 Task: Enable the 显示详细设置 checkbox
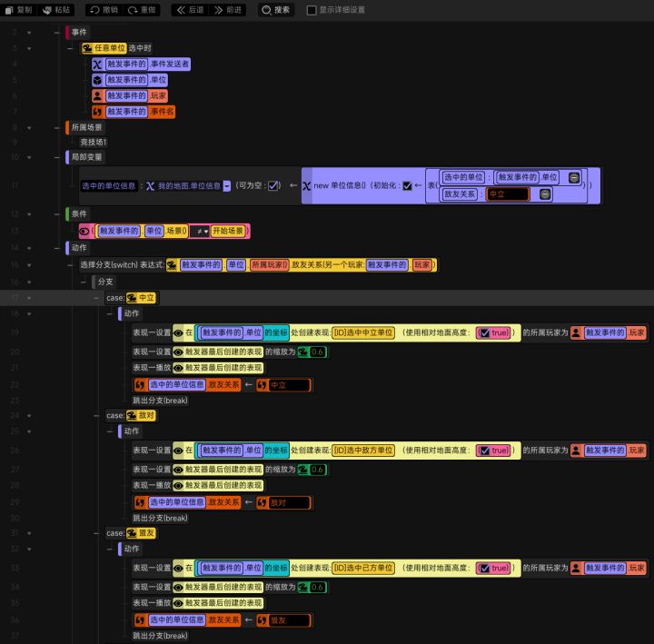pos(312,10)
